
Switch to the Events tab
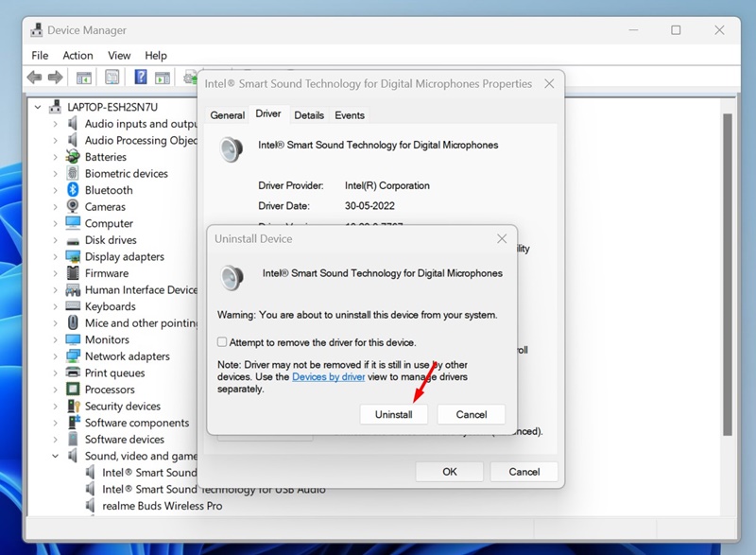coord(350,115)
